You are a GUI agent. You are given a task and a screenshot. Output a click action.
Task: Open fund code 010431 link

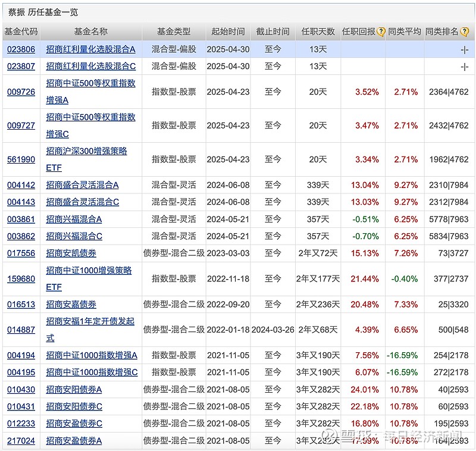(21, 407)
